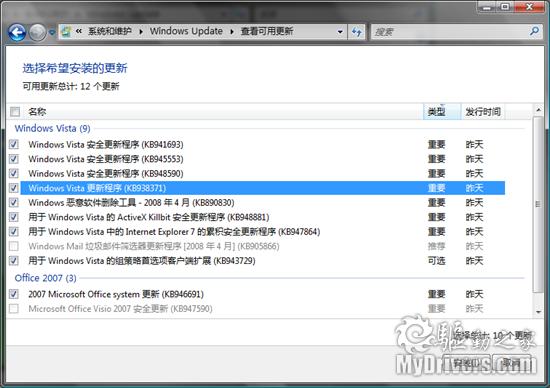The height and width of the screenshot is (388, 550).
Task: Close the window with the X button
Action: tap(529, 6)
